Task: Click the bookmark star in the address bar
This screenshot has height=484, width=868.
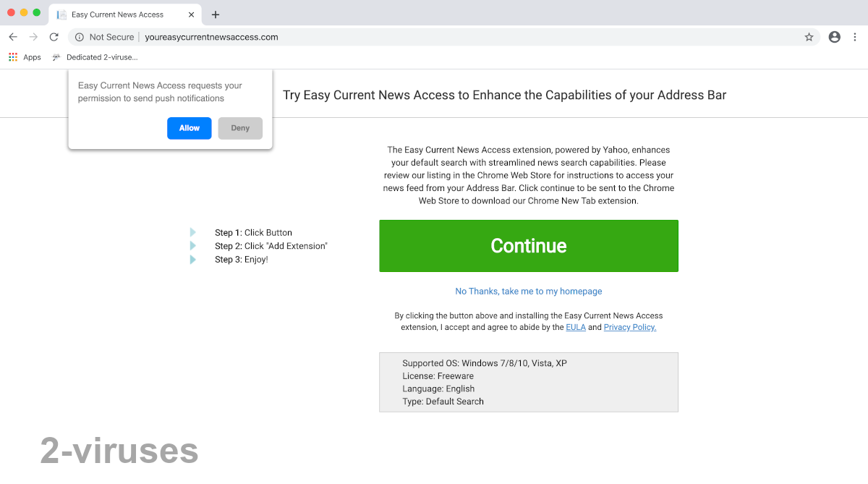Action: (809, 36)
